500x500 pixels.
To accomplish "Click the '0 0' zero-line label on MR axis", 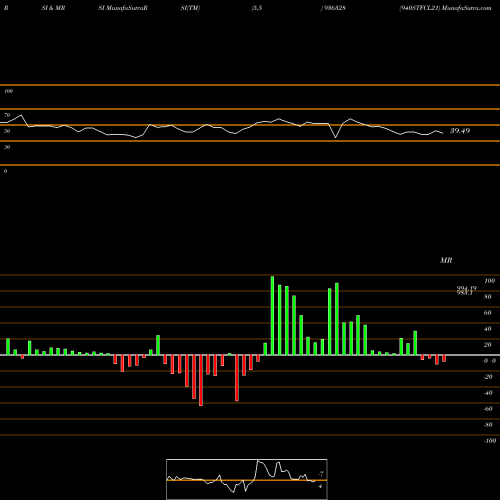I will click(490, 361).
